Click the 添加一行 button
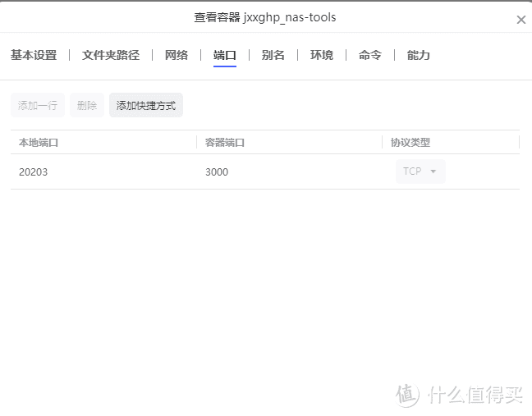The height and width of the screenshot is (416, 532). 38,106
